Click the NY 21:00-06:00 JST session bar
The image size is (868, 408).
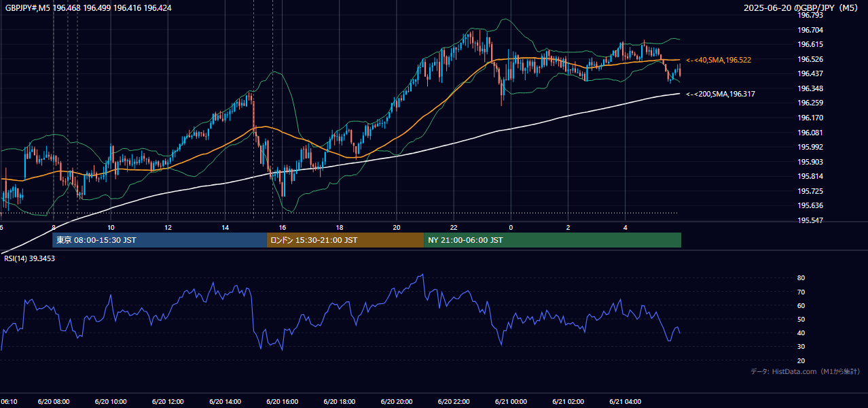click(552, 240)
